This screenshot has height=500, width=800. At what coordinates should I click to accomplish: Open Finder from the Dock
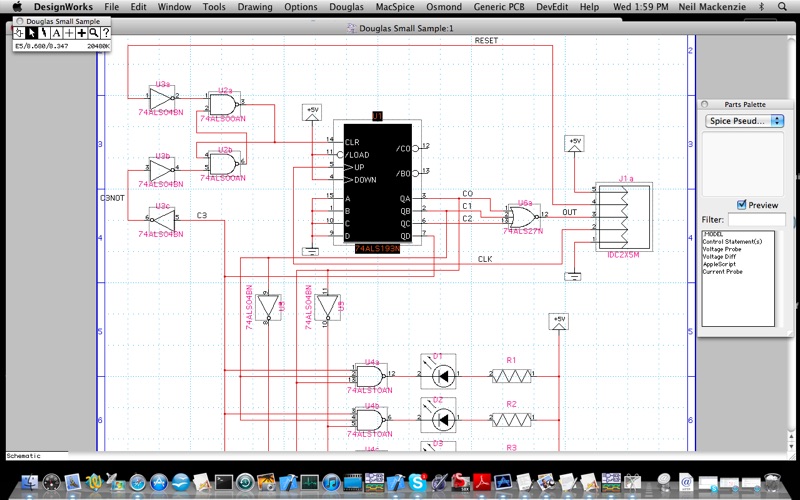click(x=30, y=482)
